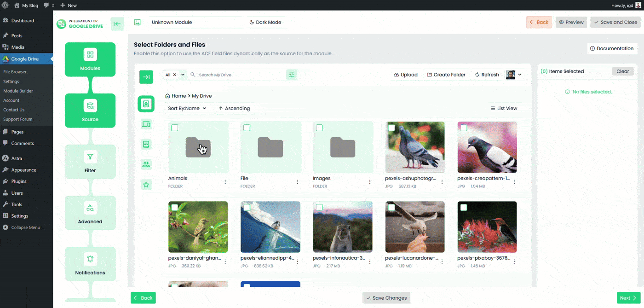Screen dimensions: 644x308
Task: Click the Integration for Google Drive logo
Action: (80, 24)
